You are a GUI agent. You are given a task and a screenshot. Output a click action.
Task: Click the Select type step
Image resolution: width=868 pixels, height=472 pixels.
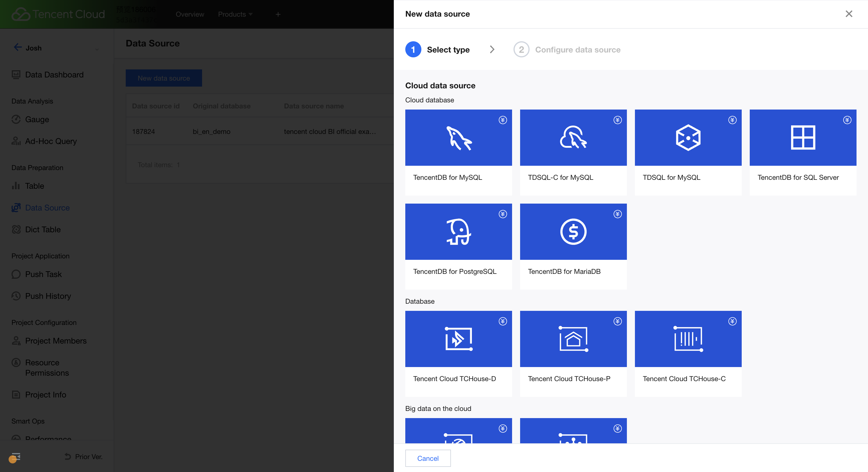coord(448,50)
